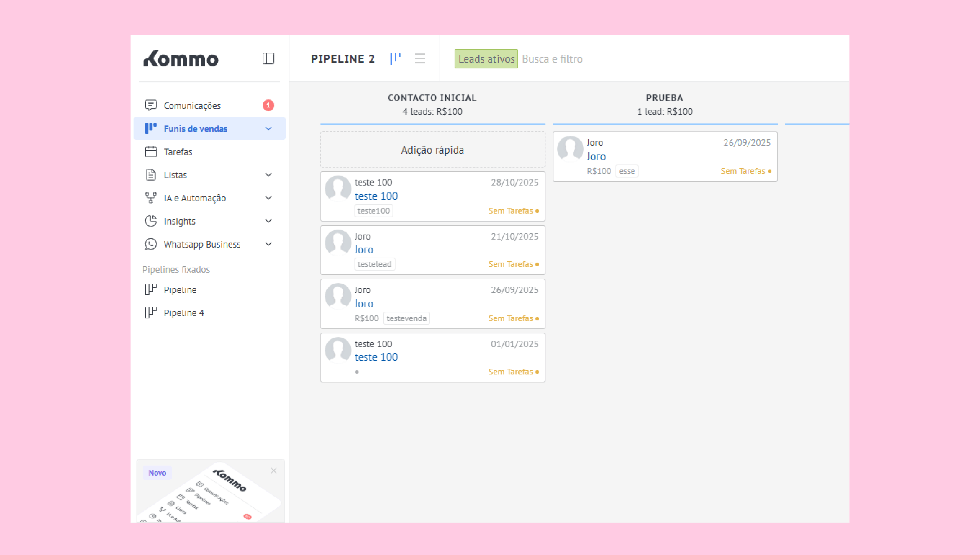Click the IA e Automação icon

pos(151,198)
